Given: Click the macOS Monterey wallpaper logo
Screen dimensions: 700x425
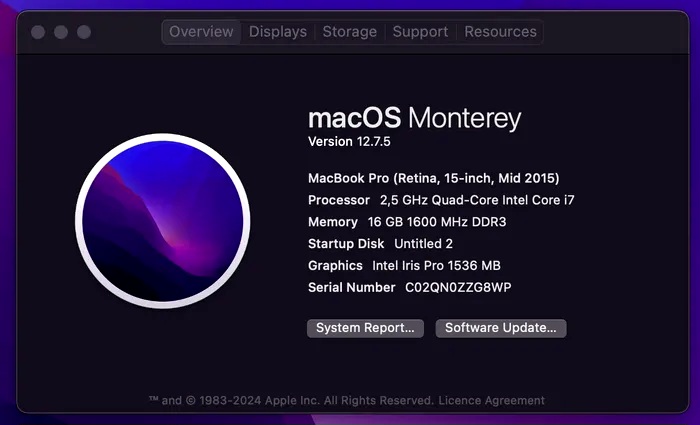Looking at the screenshot, I should click(x=162, y=221).
